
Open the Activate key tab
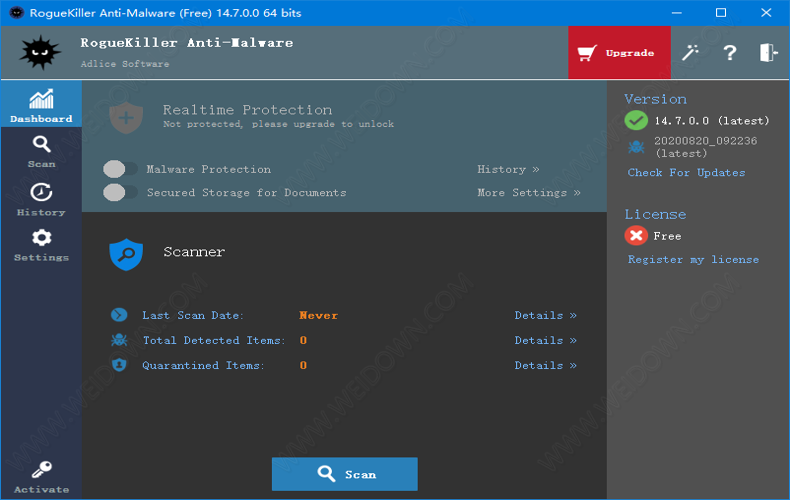click(x=41, y=476)
